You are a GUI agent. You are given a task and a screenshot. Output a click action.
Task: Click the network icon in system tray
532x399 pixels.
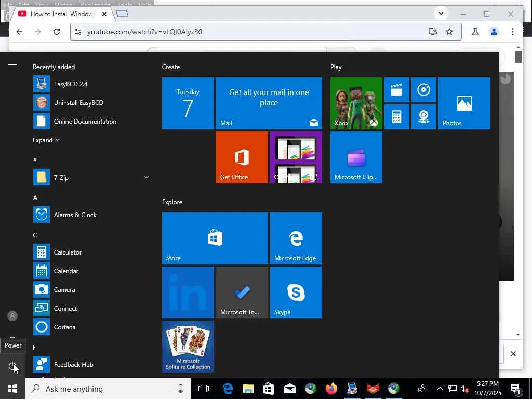[x=453, y=389]
